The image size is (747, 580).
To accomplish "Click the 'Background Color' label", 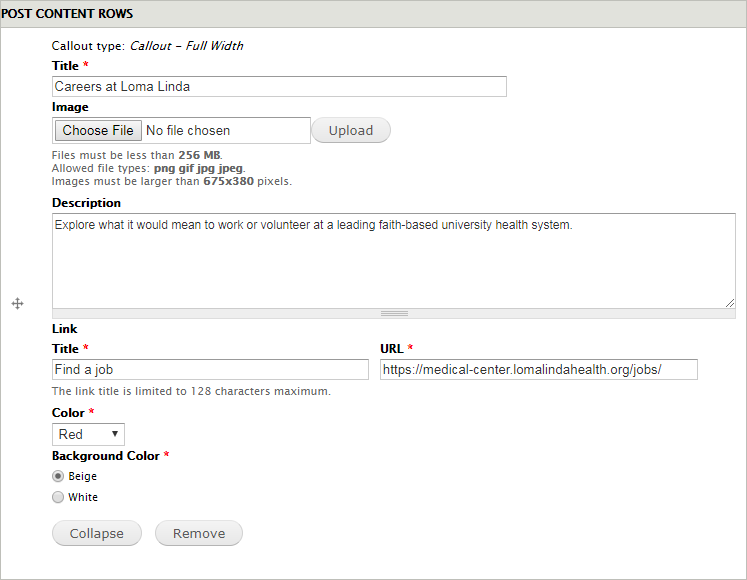I will [106, 456].
